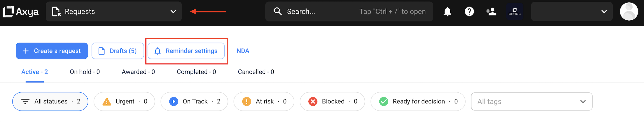Screen dimensions: 644x122
Task: Switch to the On hold tab
Action: pyautogui.click(x=85, y=72)
